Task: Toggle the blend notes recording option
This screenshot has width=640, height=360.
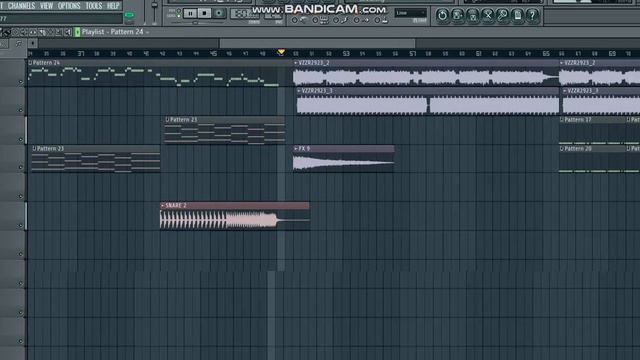Action: click(336, 20)
